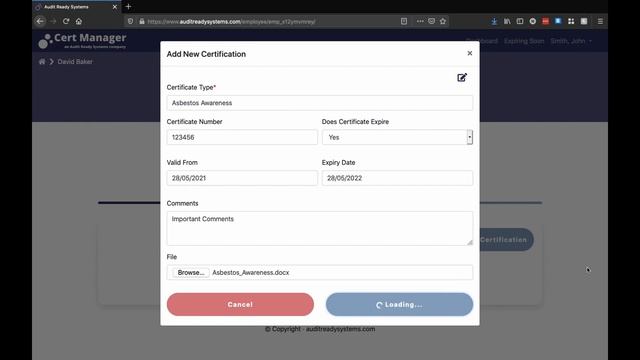640x360 pixels.
Task: Open the Library bookshelf icon
Action: (507, 21)
